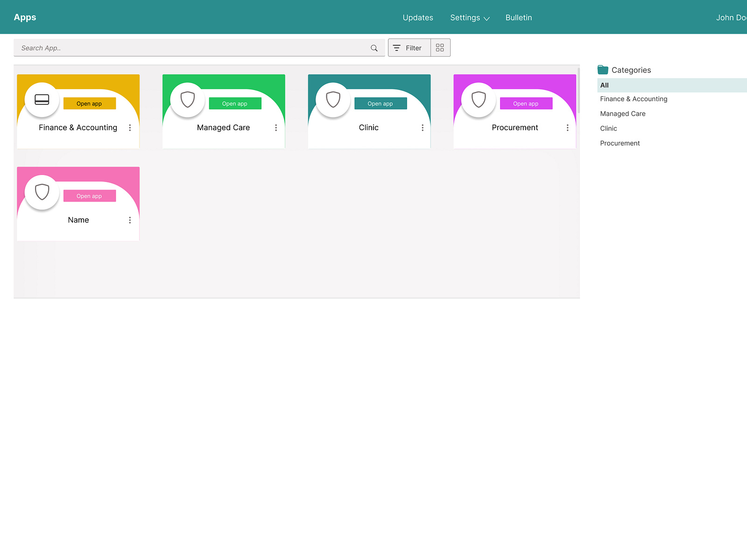The height and width of the screenshot is (560, 747).
Task: Click the shield icon on Managed Care app
Action: point(187,99)
